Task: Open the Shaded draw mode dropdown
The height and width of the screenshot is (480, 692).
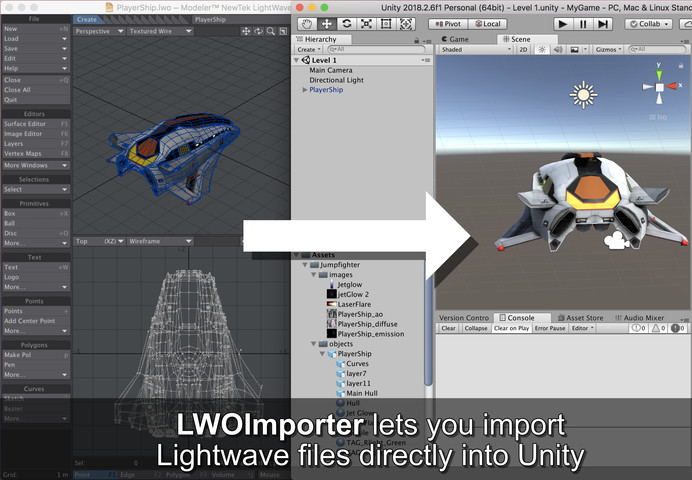Action: [x=476, y=49]
